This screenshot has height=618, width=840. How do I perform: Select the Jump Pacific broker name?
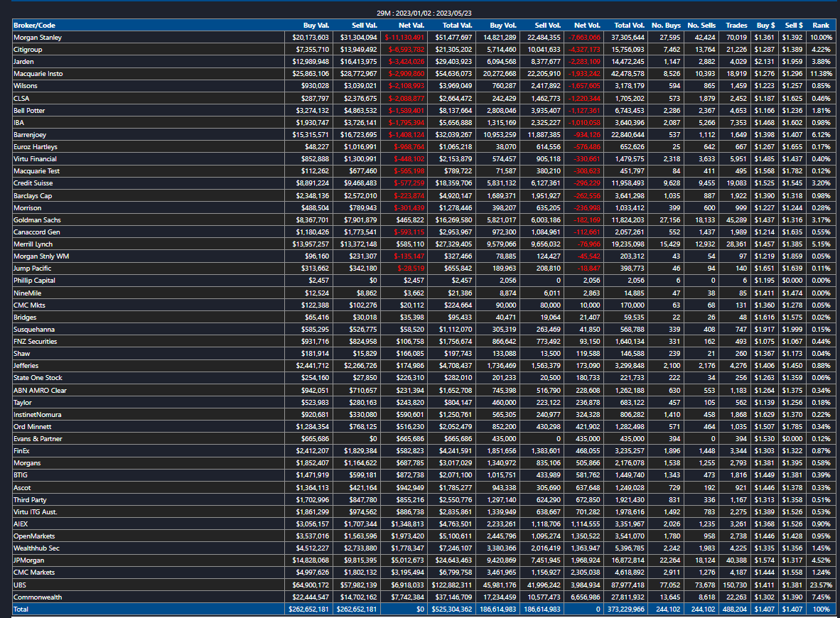(x=32, y=269)
